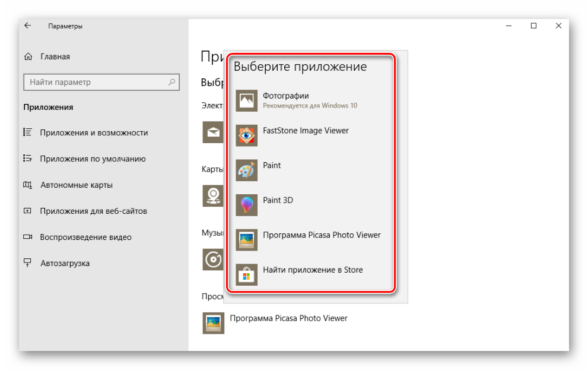Click the Приложения для веб-сайтов icon
Screen dimensions: 588x370
[x=27, y=210]
